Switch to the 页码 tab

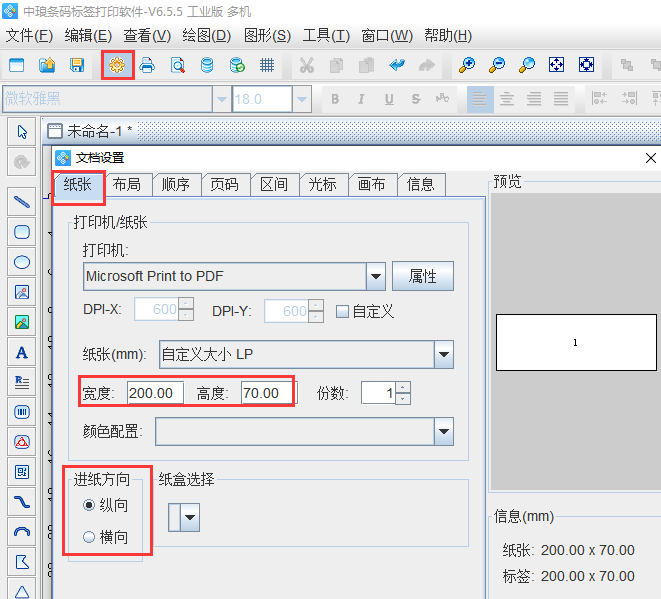click(224, 185)
